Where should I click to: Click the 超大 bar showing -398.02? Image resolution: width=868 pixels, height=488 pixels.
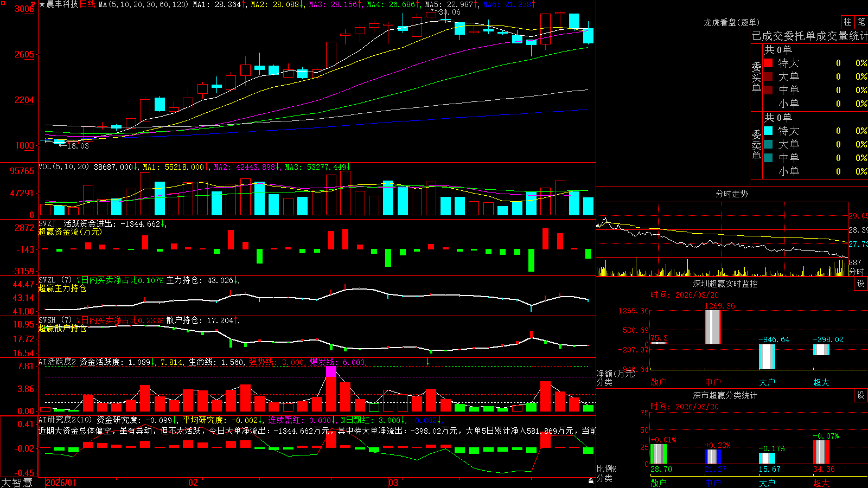821,350
